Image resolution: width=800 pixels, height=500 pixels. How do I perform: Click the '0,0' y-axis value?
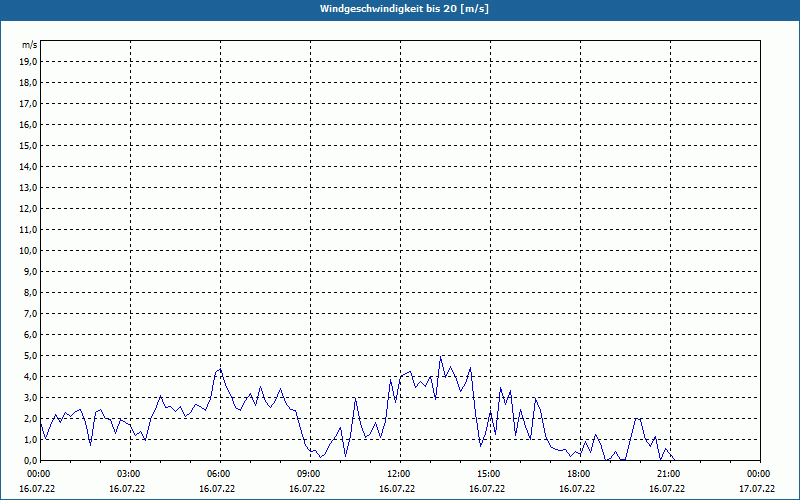coord(30,460)
